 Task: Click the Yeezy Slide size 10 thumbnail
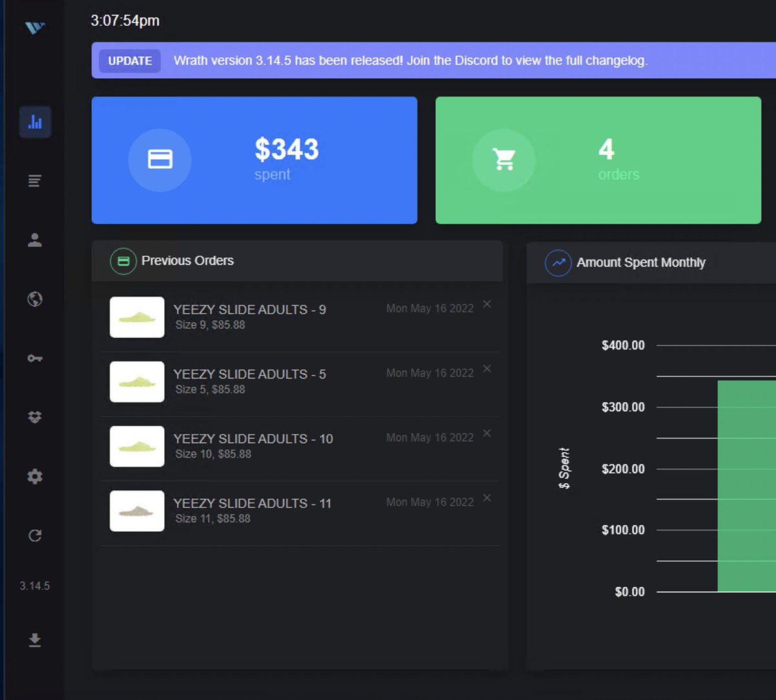point(137,446)
